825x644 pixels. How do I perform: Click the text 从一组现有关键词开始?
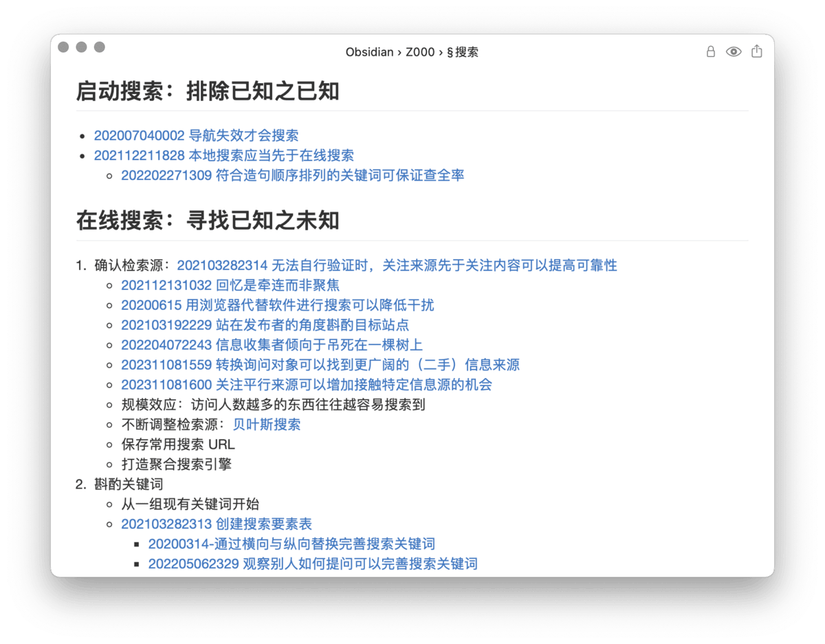190,504
